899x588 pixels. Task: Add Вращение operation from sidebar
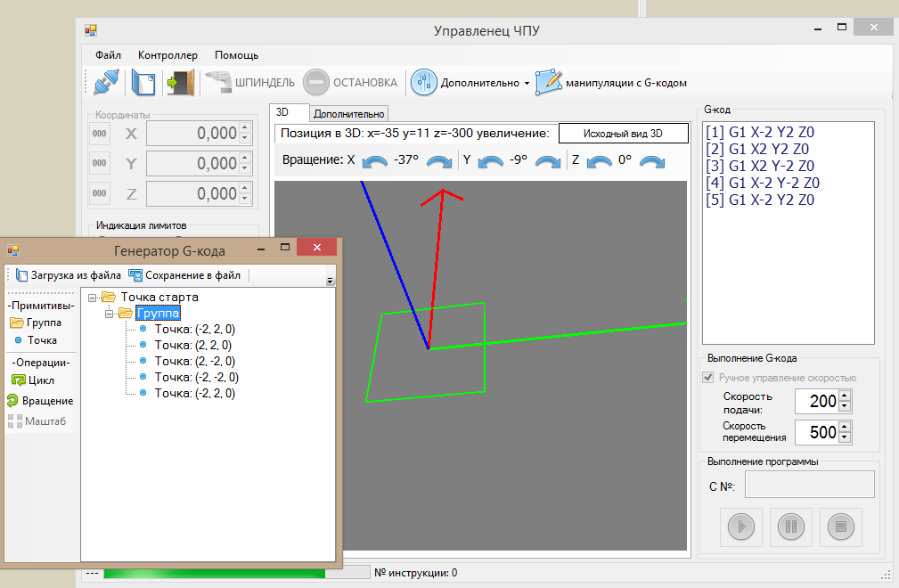[x=40, y=401]
